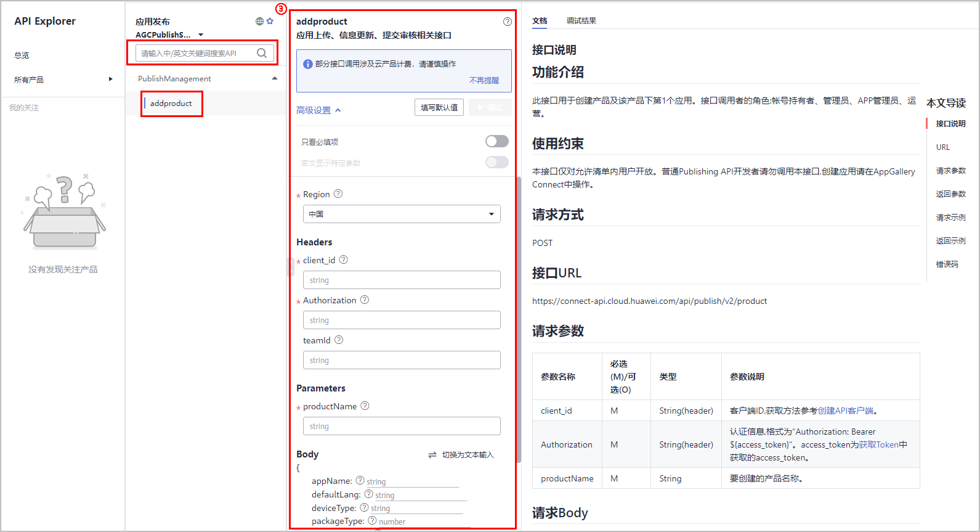This screenshot has height=532, width=980.
Task: Select the addproduct API item
Action: coord(171,103)
